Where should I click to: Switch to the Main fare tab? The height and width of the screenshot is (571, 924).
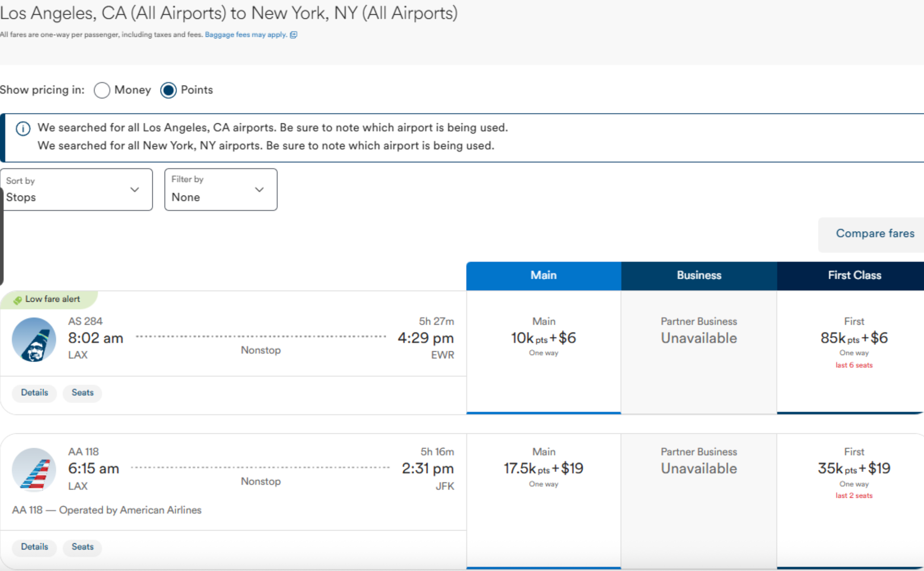pyautogui.click(x=543, y=276)
